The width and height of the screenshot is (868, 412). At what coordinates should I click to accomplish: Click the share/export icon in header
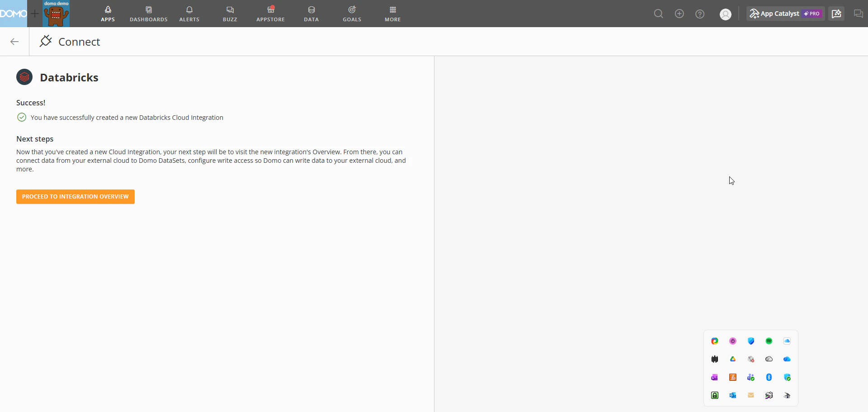tap(836, 14)
